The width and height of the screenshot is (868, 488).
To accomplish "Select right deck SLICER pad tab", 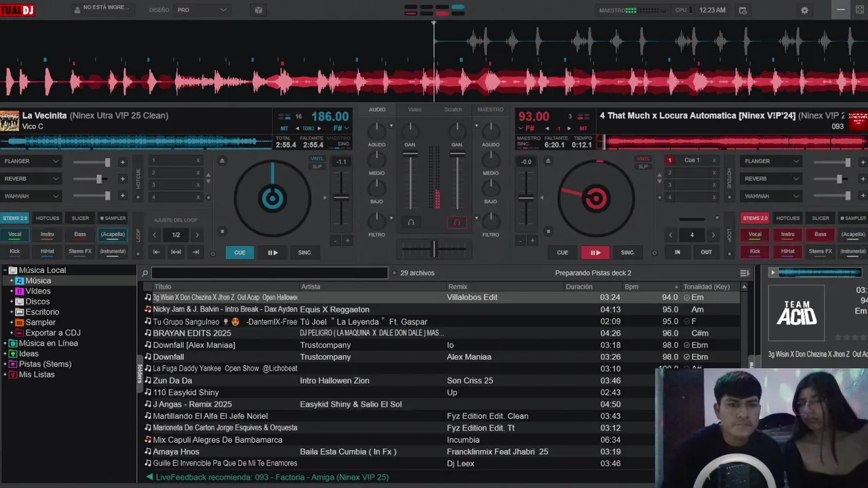I will pyautogui.click(x=821, y=218).
